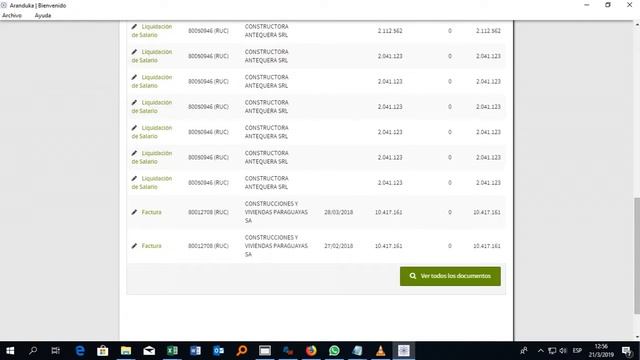Click the Ver todos los documentos button
Screen dimensions: 640x360
tap(450, 276)
